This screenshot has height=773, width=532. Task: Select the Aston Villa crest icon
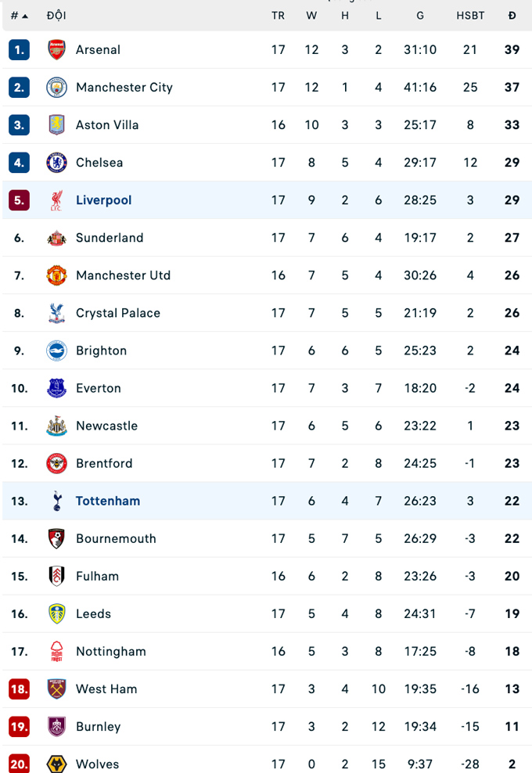point(56,125)
